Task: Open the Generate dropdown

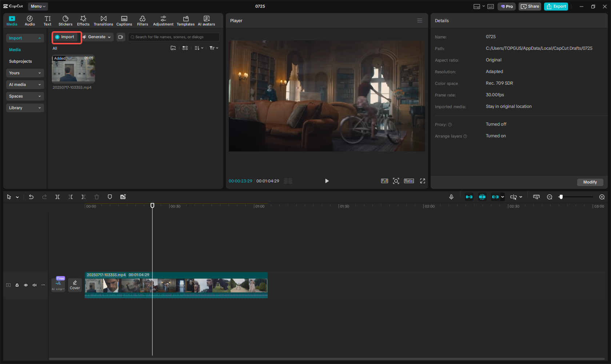Action: pos(97,37)
